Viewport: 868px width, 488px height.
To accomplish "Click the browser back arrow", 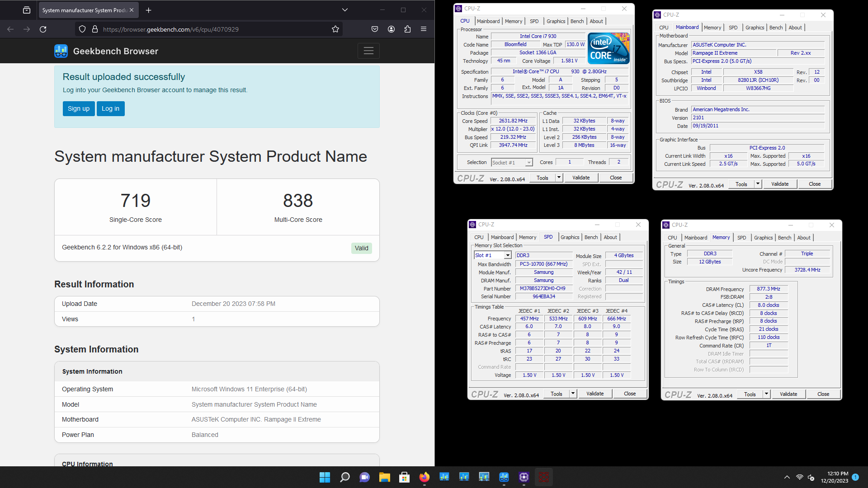I will click(x=10, y=29).
